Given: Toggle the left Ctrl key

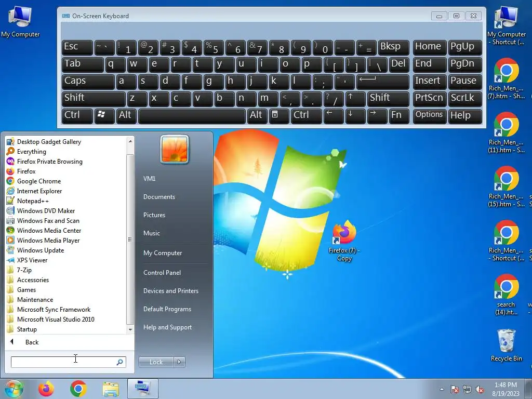Looking at the screenshot, I should [x=77, y=115].
